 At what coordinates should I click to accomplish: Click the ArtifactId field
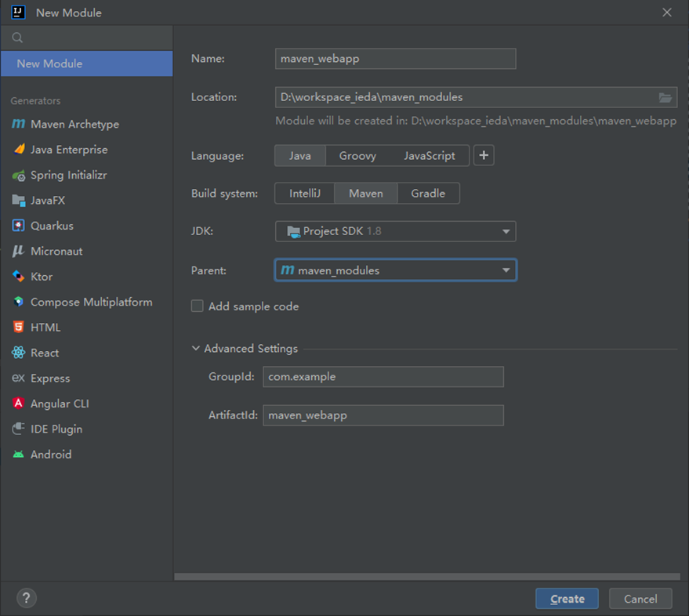pos(383,415)
